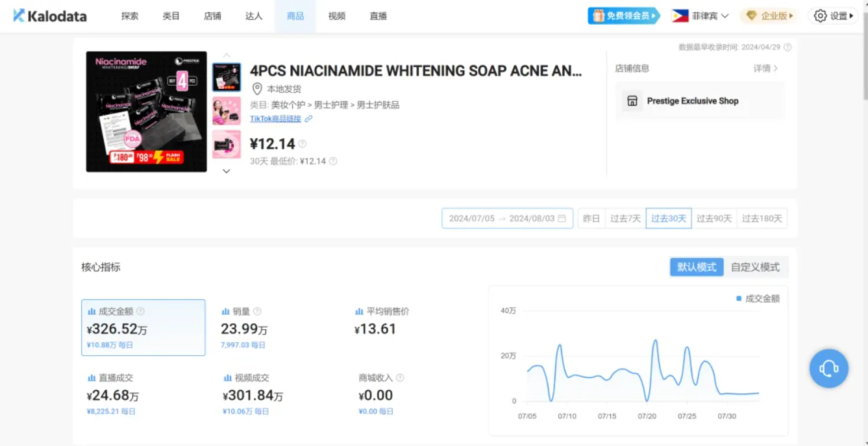Click the help icon next to ¥12.14 price
Viewport: 868px width, 446px height.
(x=303, y=144)
